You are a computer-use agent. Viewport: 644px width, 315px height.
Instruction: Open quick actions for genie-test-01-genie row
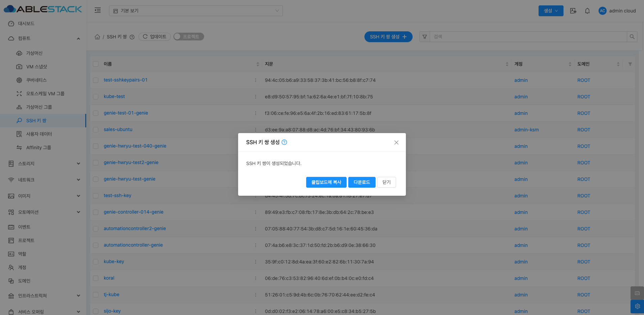tap(256, 113)
